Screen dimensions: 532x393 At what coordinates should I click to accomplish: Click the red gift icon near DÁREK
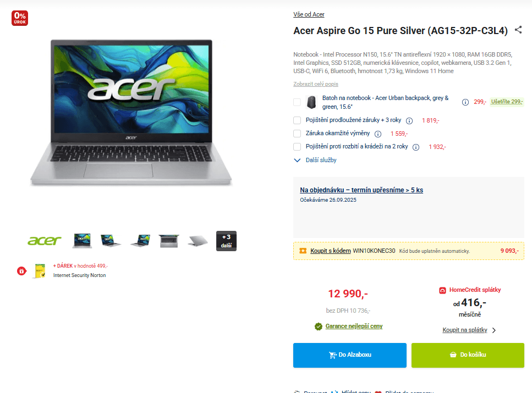coord(21,271)
